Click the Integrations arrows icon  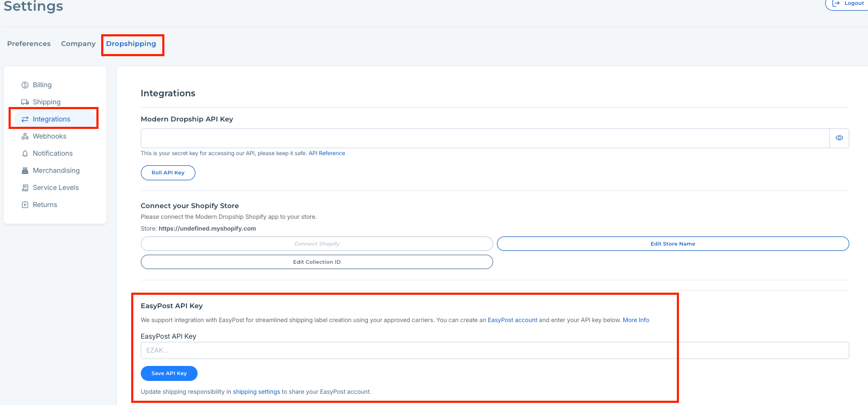click(25, 119)
